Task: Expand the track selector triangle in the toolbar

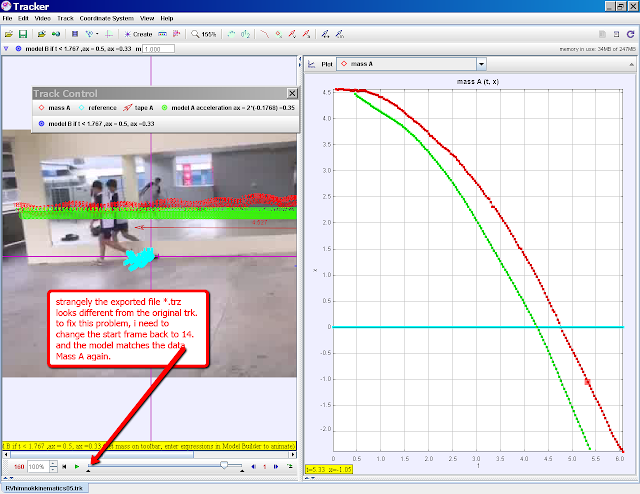Action: 6,49
